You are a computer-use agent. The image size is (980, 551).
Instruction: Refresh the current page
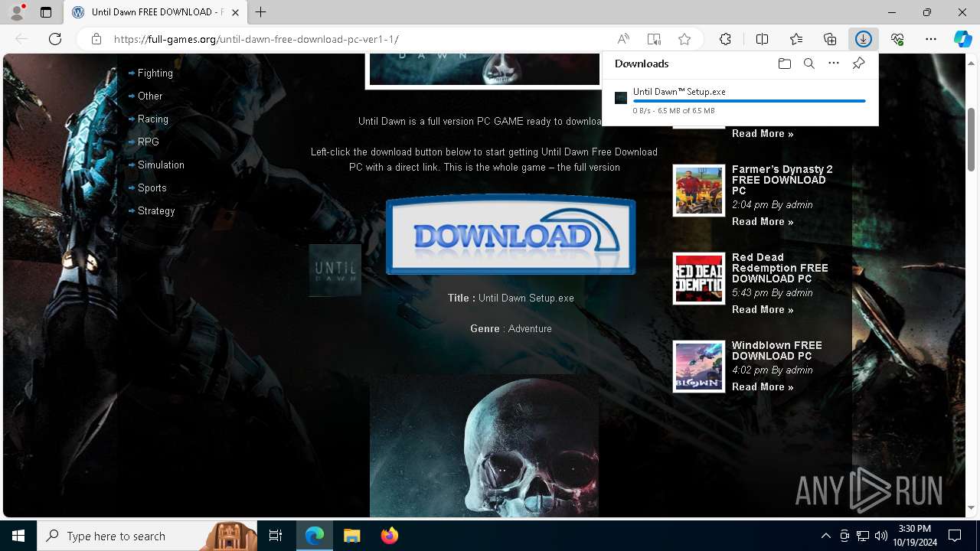55,39
